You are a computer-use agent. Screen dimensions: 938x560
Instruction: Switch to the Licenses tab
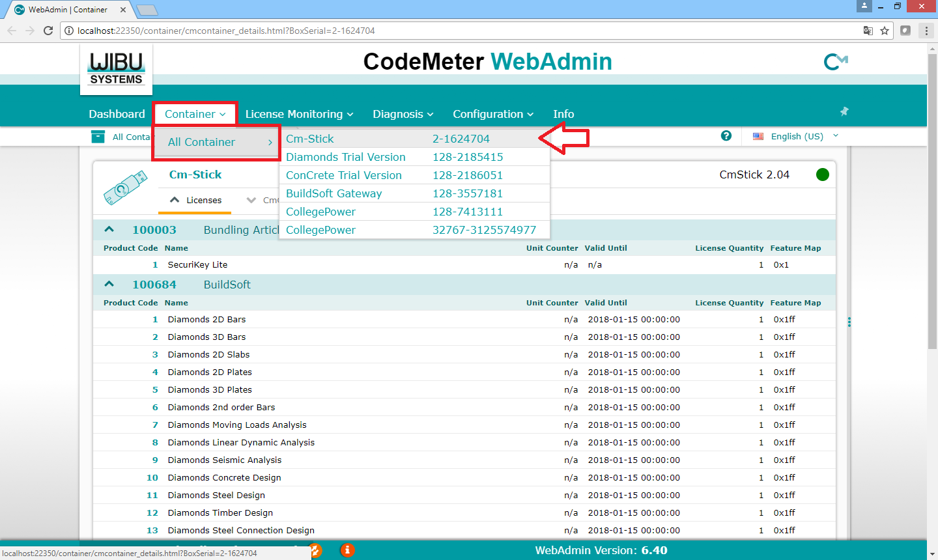(x=195, y=200)
